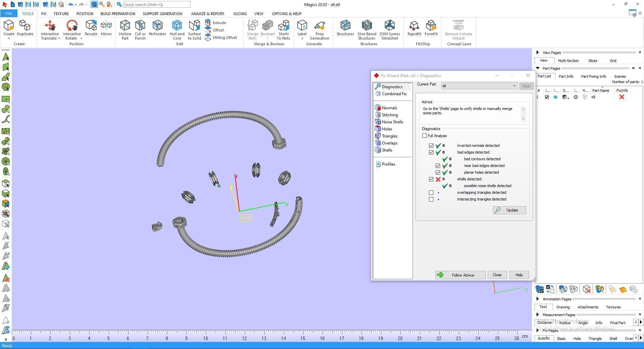The width and height of the screenshot is (644, 349).
Task: Open the Structures tool
Action: click(345, 28)
